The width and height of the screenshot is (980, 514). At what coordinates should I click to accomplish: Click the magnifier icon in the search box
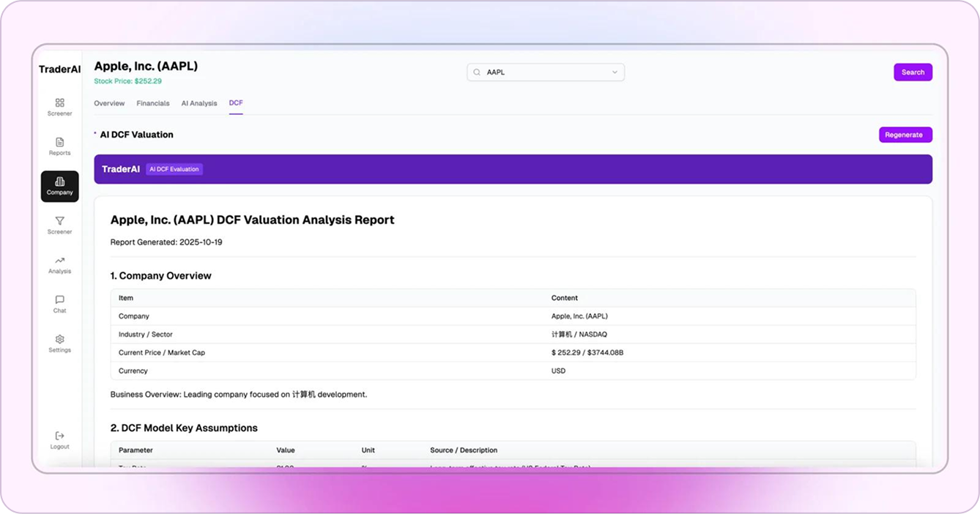pyautogui.click(x=477, y=72)
